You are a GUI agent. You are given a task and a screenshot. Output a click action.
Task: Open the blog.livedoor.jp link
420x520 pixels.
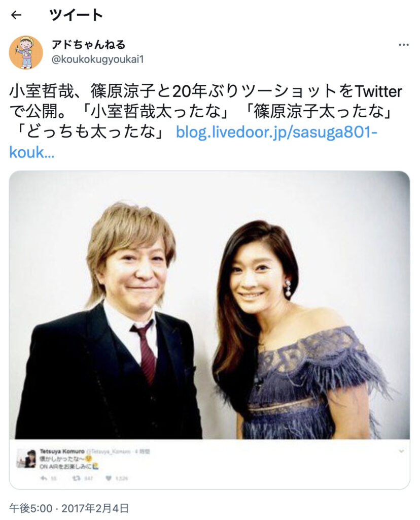point(276,132)
